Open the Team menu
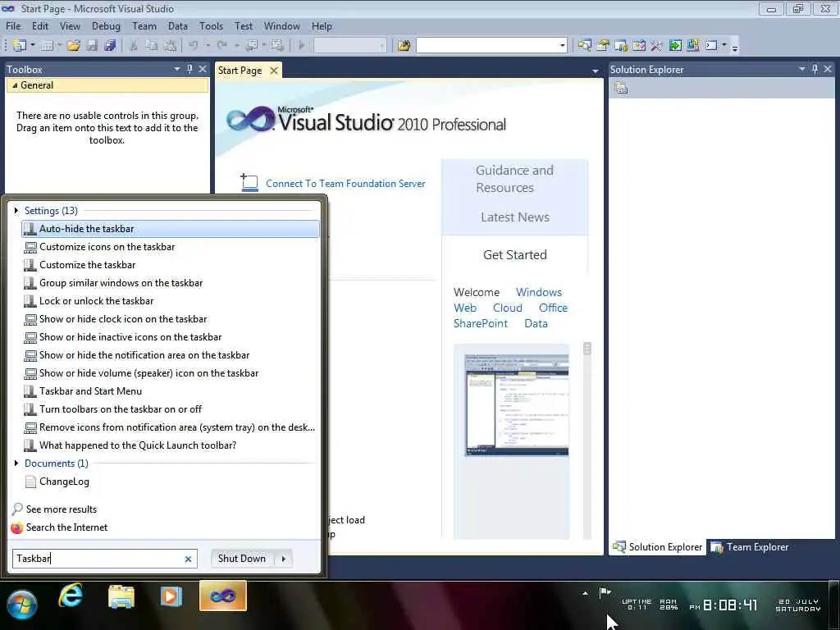 pos(144,25)
